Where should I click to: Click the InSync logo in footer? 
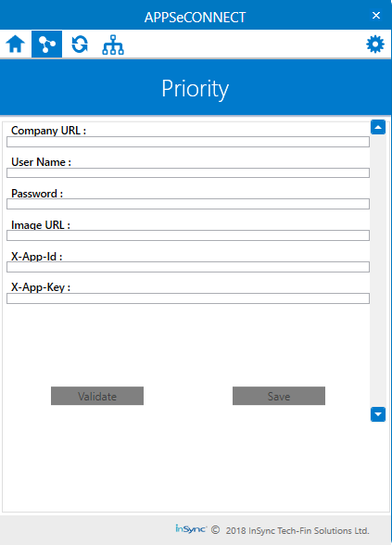191,529
